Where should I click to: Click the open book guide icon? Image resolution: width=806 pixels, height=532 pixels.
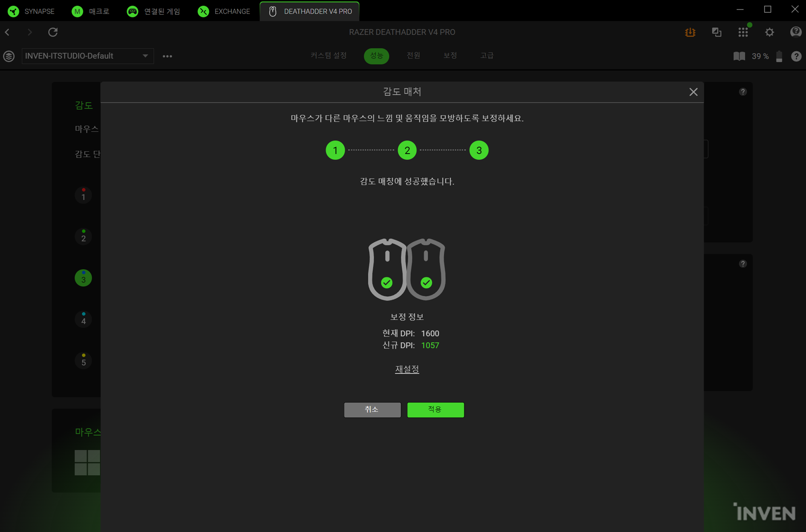click(x=739, y=56)
